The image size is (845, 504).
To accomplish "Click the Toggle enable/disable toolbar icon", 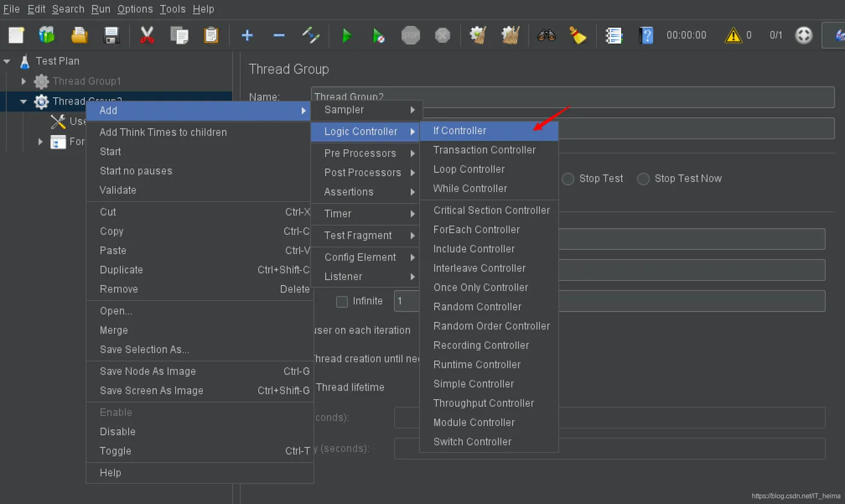I will click(311, 35).
